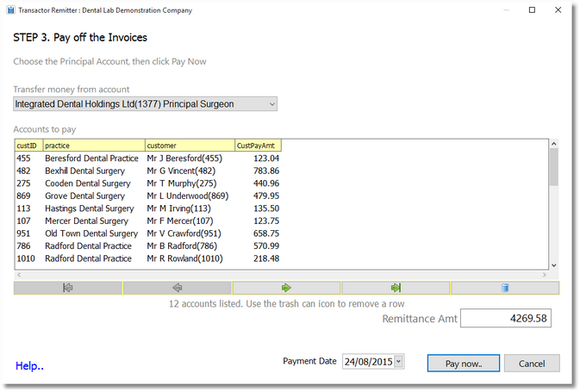This screenshot has height=392, width=580.
Task: Click the pay amount 783.86
Action: coord(266,171)
